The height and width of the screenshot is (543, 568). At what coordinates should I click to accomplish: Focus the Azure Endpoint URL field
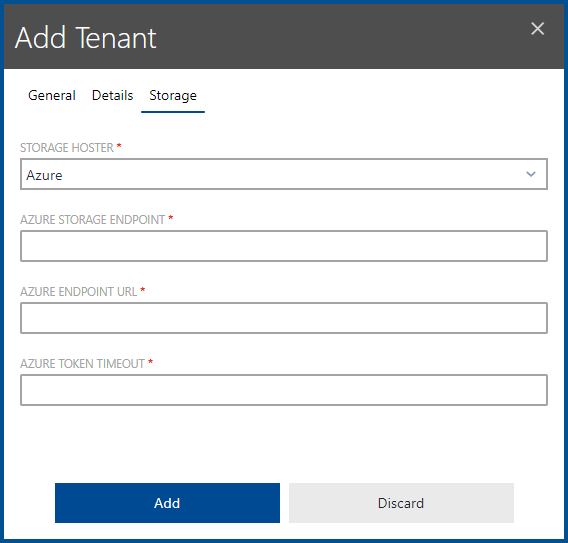coord(284,318)
